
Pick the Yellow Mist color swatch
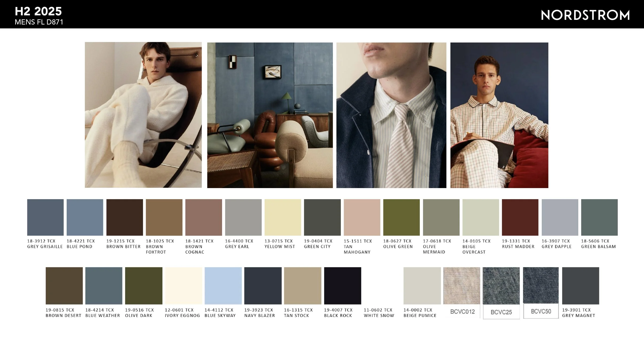click(283, 217)
